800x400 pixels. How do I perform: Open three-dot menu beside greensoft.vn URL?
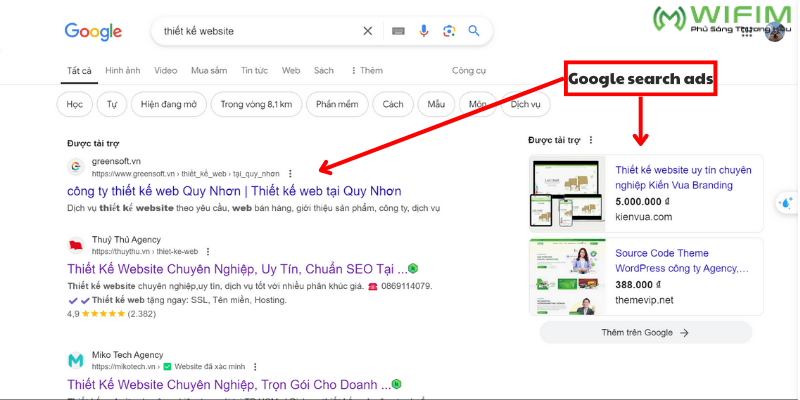290,173
